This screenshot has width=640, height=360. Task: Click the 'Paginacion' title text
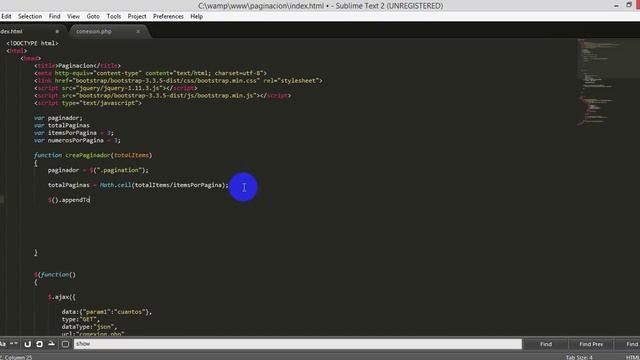click(x=76, y=66)
